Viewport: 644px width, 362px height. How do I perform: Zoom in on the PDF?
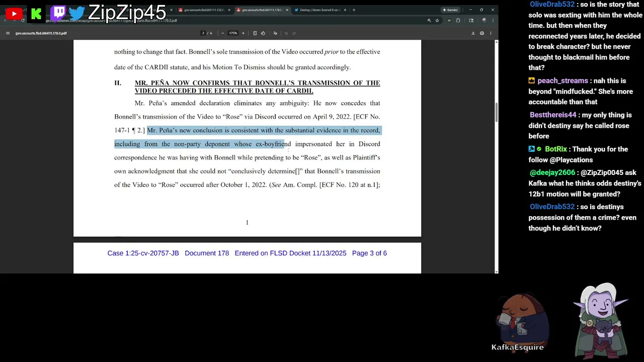[x=243, y=33]
